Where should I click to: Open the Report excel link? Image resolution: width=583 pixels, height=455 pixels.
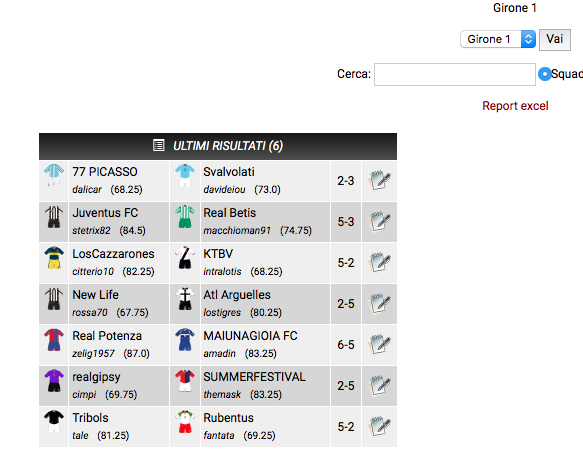click(515, 106)
